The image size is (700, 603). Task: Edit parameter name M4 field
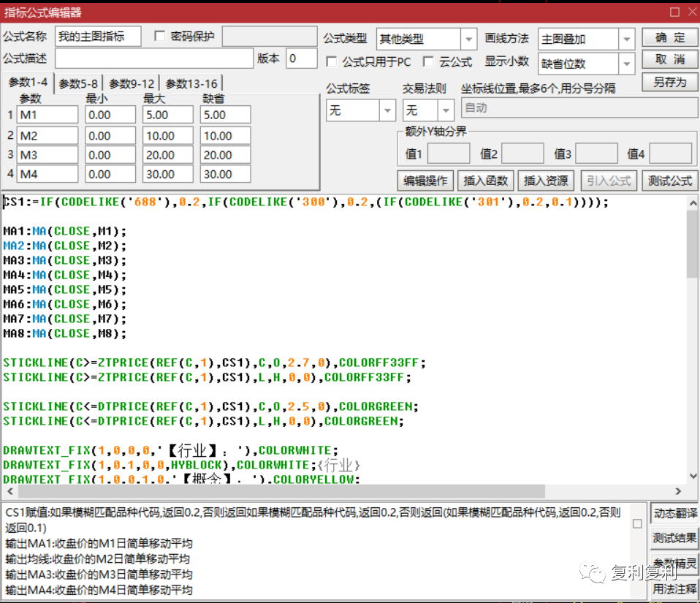(47, 174)
